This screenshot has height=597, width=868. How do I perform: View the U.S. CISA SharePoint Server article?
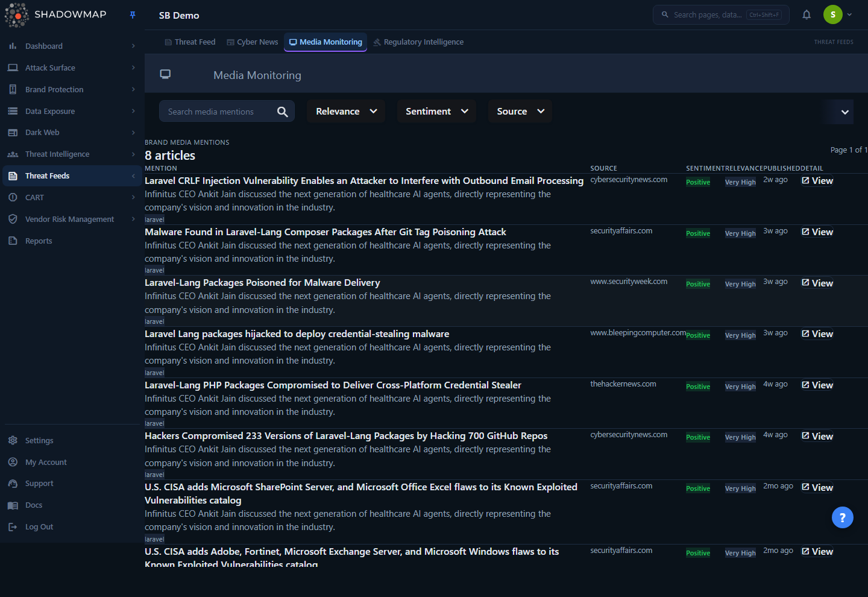[817, 488]
